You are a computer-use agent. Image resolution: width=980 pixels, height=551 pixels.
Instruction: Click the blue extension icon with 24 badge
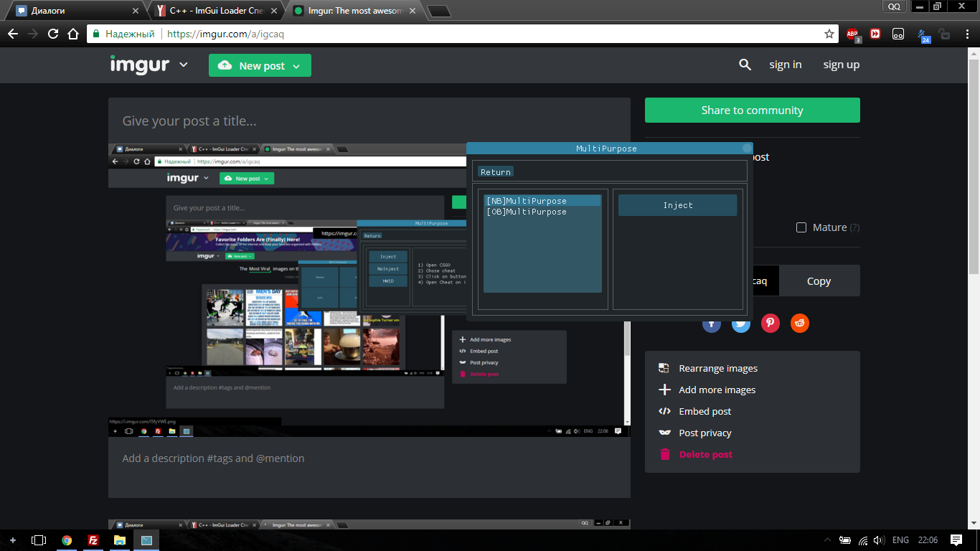click(923, 34)
